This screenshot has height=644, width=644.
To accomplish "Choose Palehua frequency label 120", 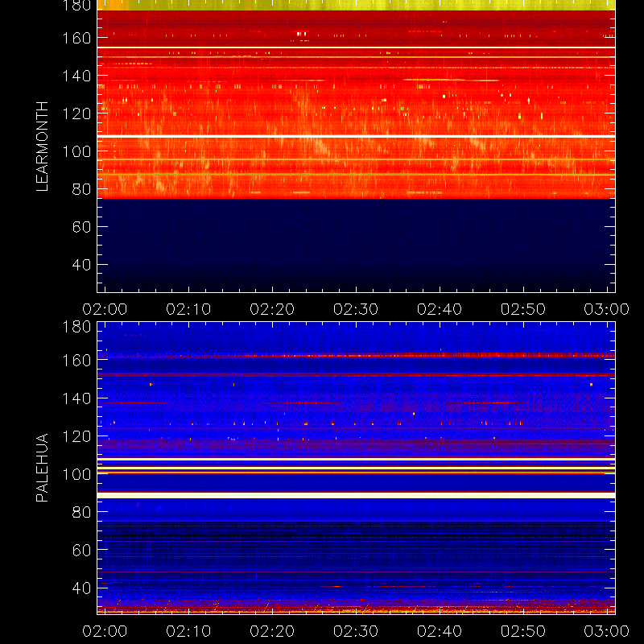I will coord(76,436).
